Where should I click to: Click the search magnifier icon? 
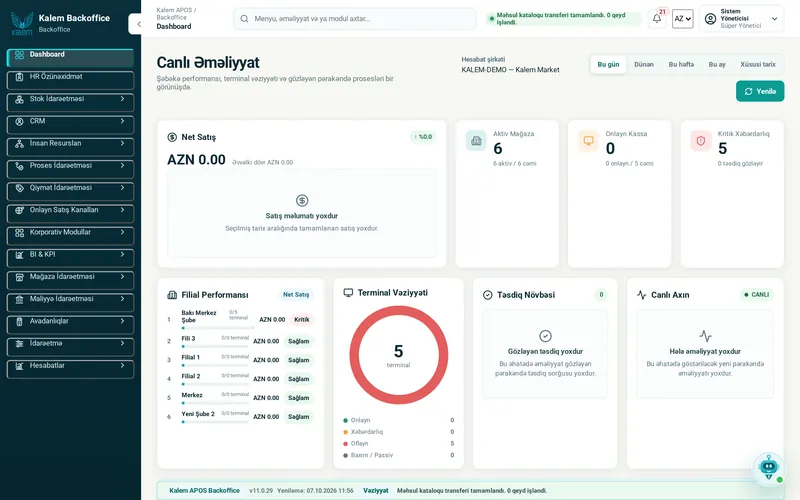[x=244, y=19]
